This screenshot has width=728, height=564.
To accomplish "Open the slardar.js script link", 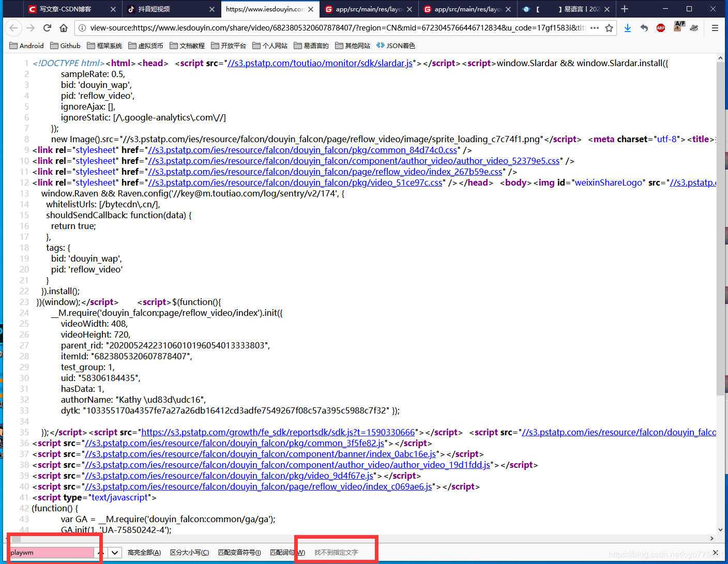I will pyautogui.click(x=320, y=63).
